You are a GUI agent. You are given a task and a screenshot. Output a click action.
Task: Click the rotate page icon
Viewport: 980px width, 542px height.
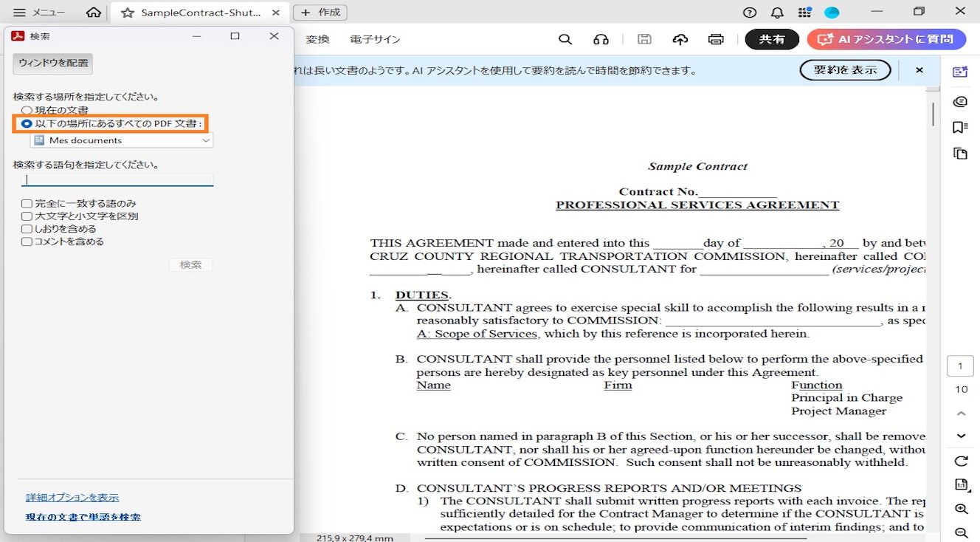(x=961, y=462)
